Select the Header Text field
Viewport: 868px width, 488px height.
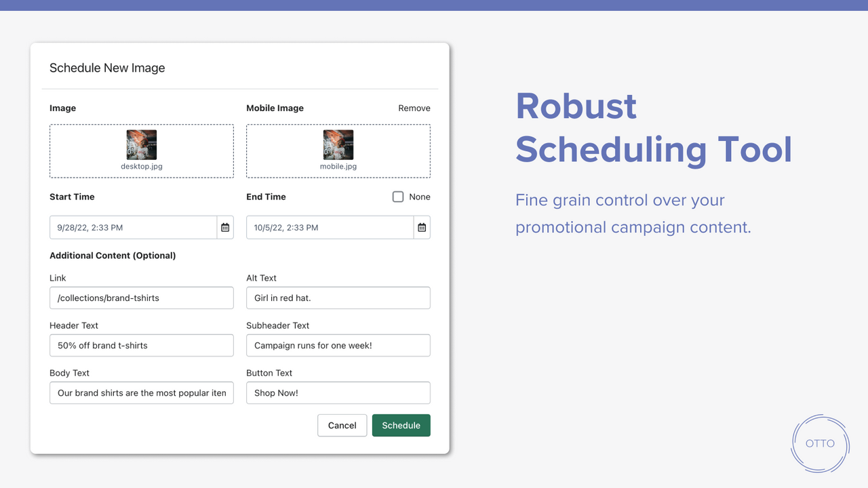141,345
